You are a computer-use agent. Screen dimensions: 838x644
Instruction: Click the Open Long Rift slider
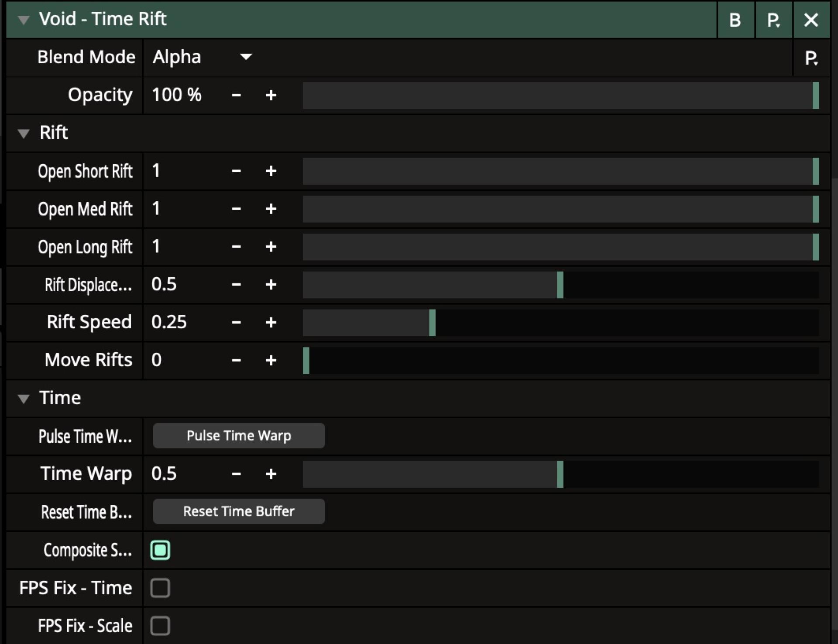click(x=561, y=247)
